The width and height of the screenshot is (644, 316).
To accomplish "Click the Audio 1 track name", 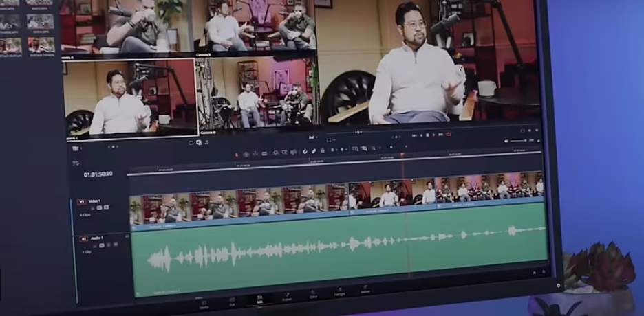I will click(x=97, y=238).
